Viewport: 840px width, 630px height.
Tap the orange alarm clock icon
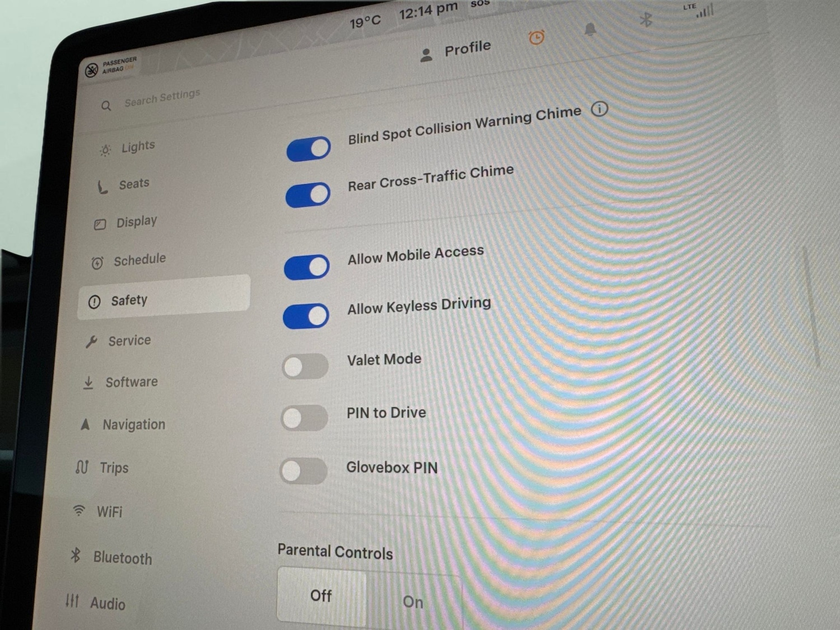click(536, 38)
